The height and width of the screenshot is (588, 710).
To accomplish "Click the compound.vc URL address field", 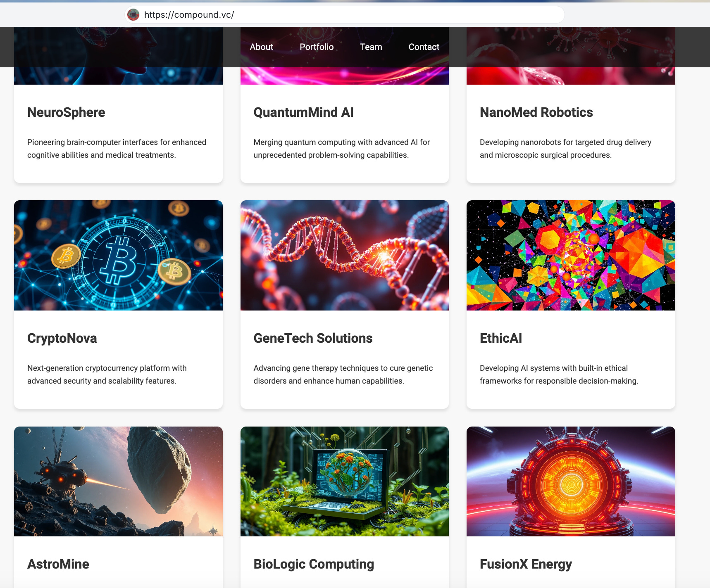I will 345,15.
